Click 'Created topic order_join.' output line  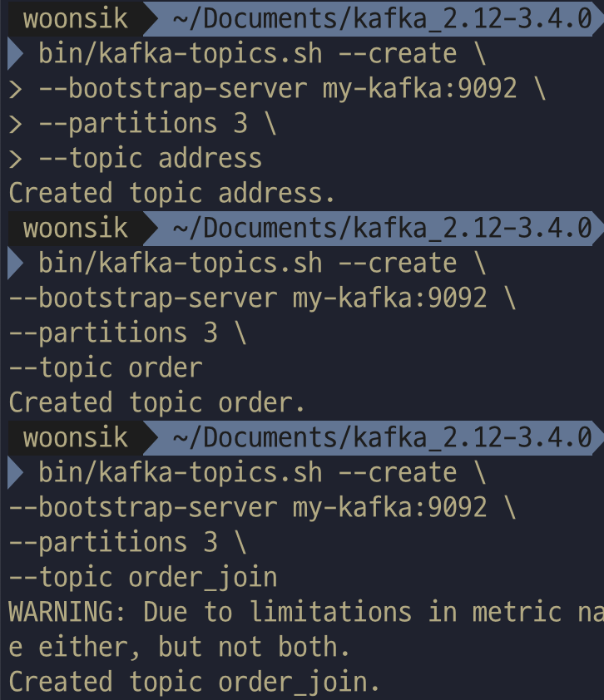195,683
